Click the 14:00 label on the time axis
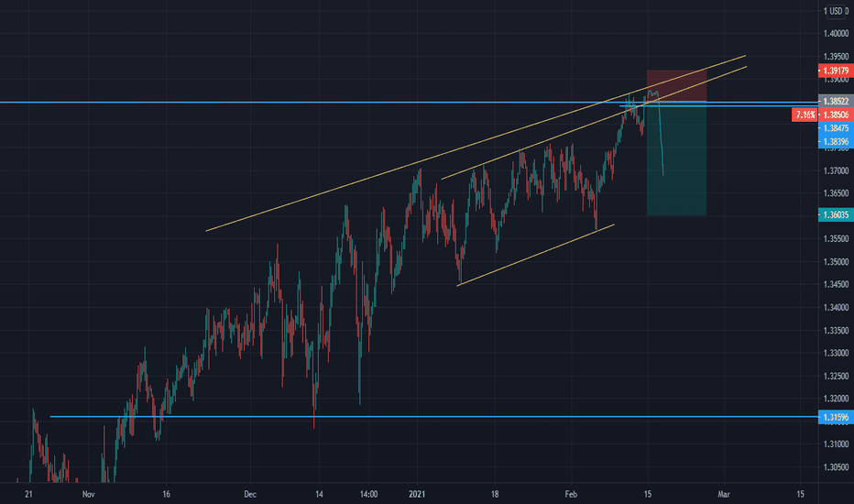 [x=368, y=495]
